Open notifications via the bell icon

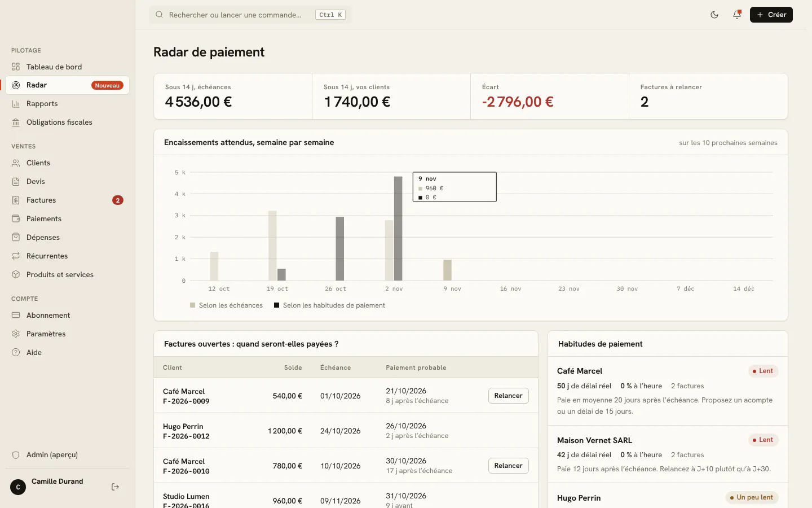pos(737,15)
